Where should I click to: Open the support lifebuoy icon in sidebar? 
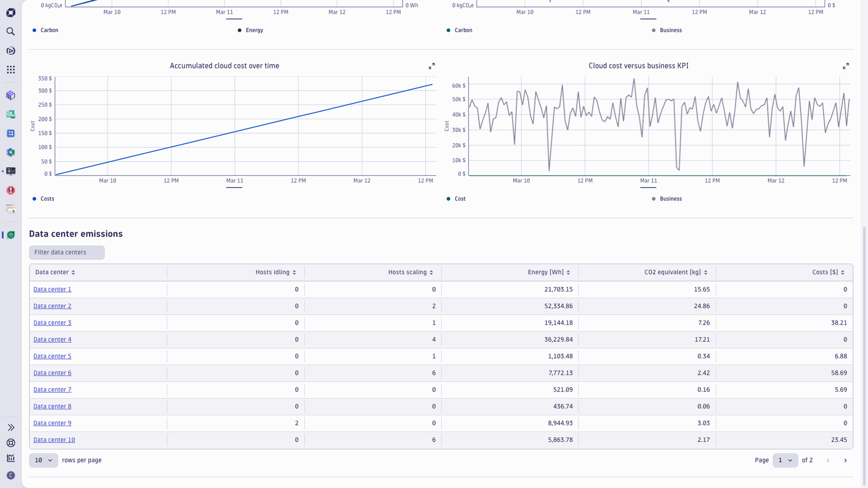(x=10, y=443)
